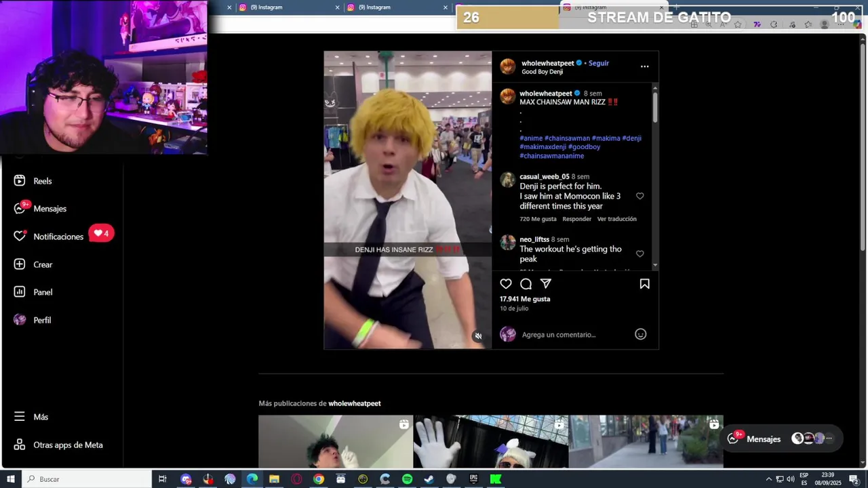The image size is (868, 488).
Task: Open the Windows Start menu
Action: click(x=11, y=479)
